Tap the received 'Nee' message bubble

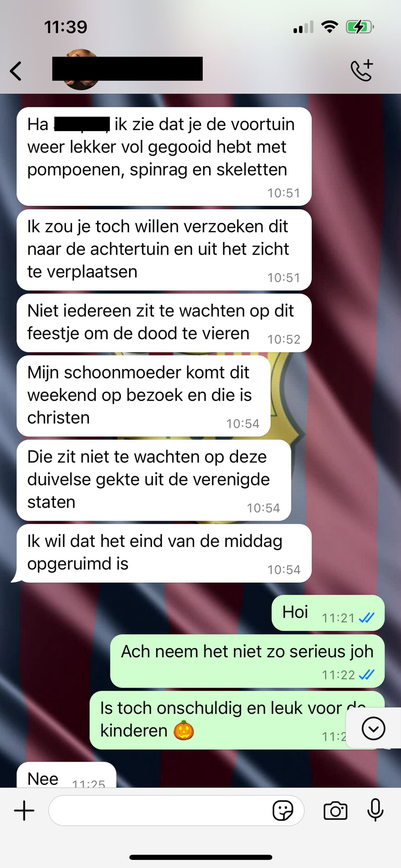[66, 775]
